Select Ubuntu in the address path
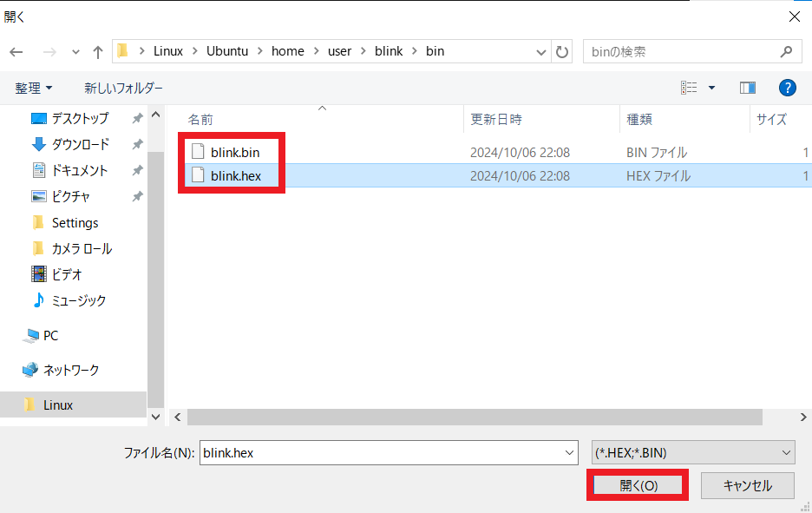The image size is (812, 513). pos(227,51)
